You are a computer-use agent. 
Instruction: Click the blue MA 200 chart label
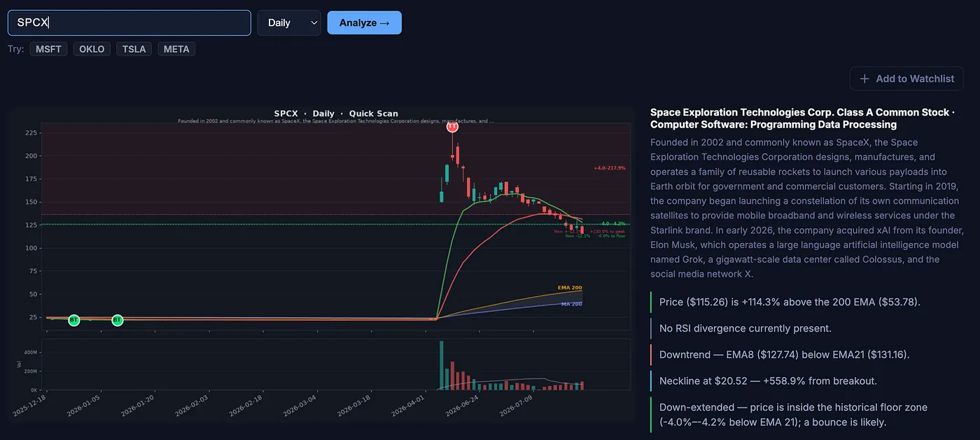(571, 304)
